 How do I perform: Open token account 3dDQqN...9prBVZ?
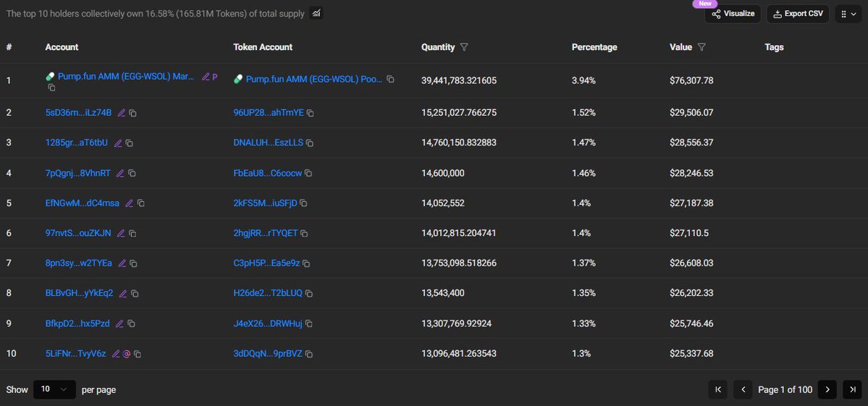click(268, 353)
